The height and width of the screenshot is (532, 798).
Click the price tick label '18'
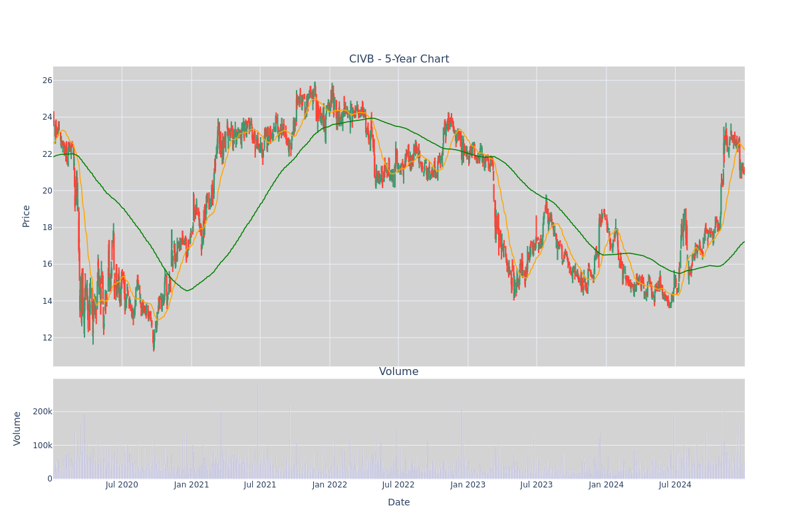47,227
